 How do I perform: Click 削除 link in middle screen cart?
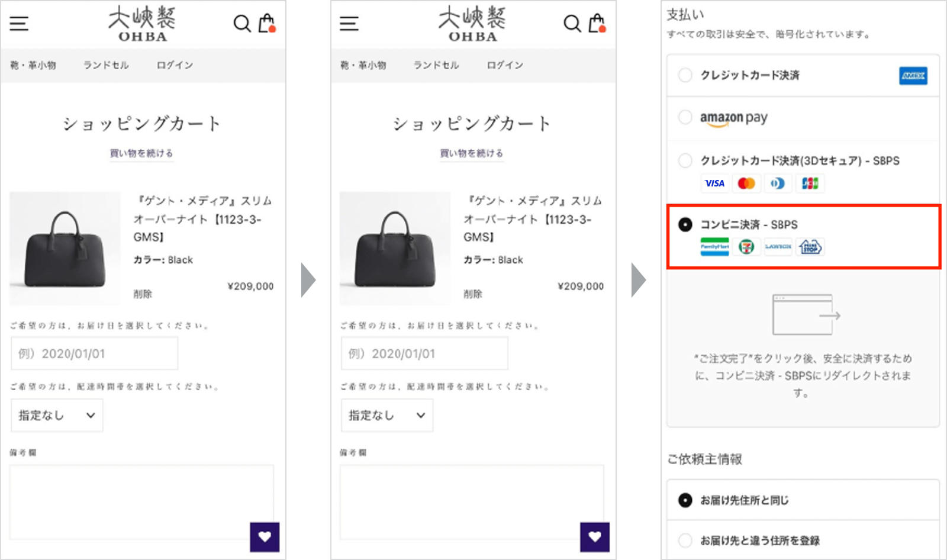(x=472, y=294)
